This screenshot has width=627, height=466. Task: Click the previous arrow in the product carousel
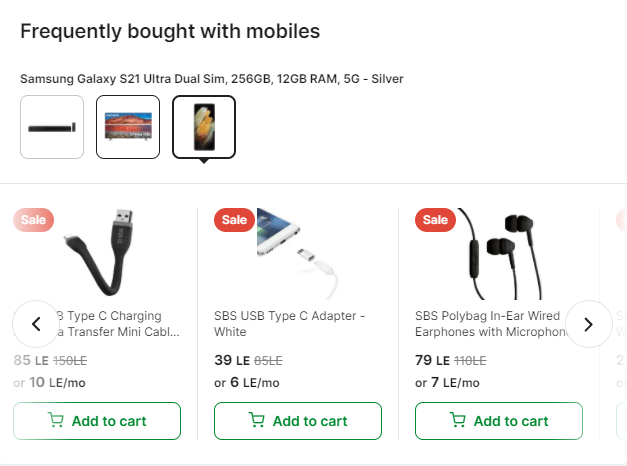tap(36, 324)
